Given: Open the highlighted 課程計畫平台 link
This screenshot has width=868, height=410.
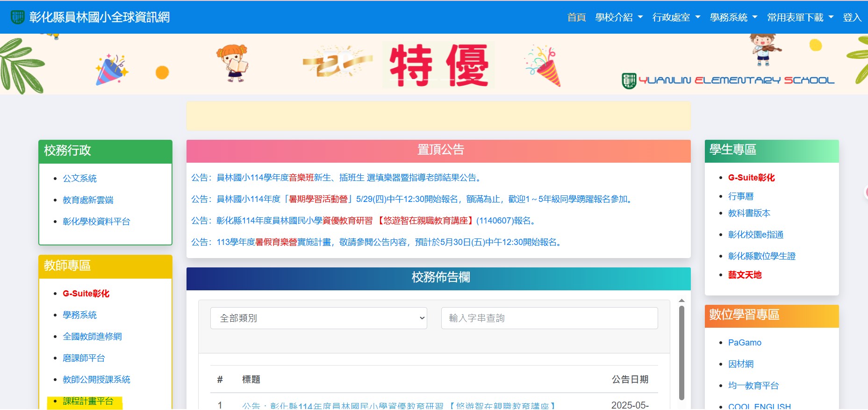Looking at the screenshot, I should [x=88, y=401].
